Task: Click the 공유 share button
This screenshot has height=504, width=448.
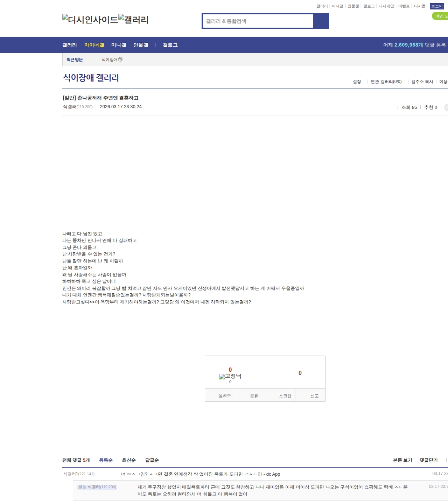Action: click(x=250, y=395)
